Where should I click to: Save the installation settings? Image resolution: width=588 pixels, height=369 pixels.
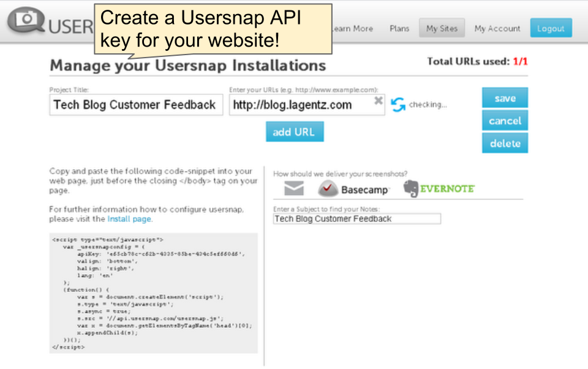[x=505, y=98]
